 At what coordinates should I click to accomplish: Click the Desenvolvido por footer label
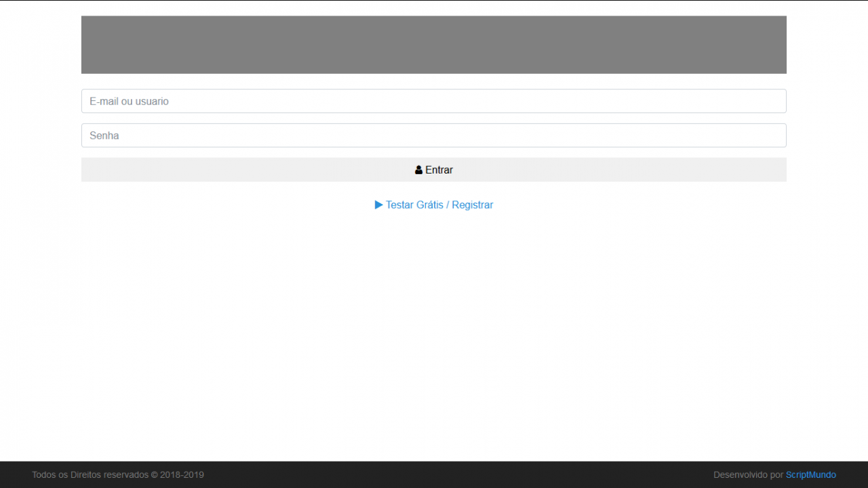pyautogui.click(x=748, y=475)
